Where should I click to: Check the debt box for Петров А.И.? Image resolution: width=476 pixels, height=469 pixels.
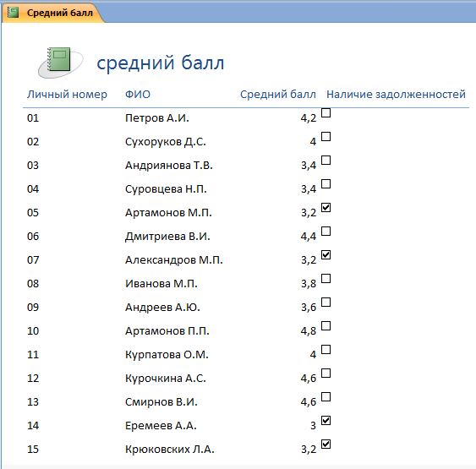pyautogui.click(x=326, y=113)
